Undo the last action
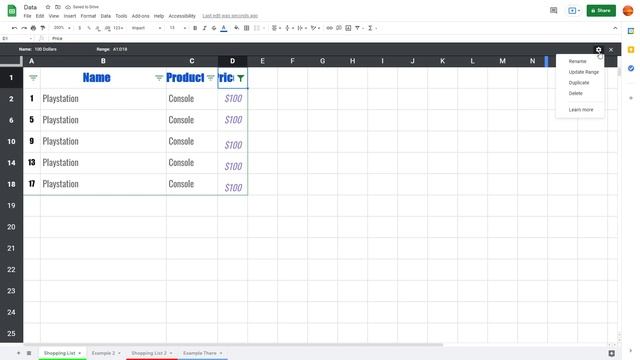The image size is (640, 360). [15, 28]
